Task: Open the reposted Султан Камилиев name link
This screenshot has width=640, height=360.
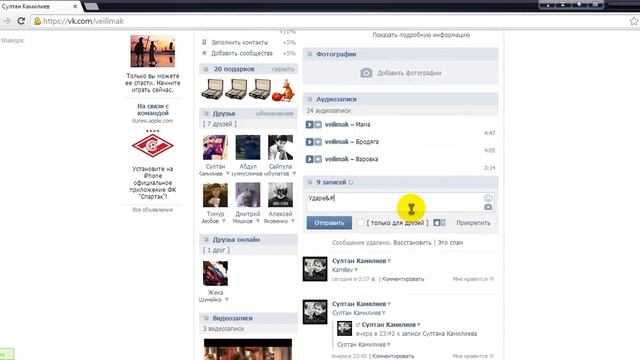Action: 389,325
